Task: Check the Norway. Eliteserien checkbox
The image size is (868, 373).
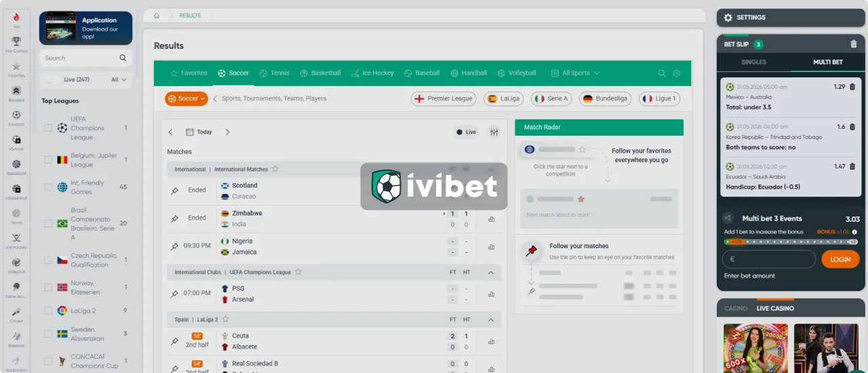Action: pos(48,288)
